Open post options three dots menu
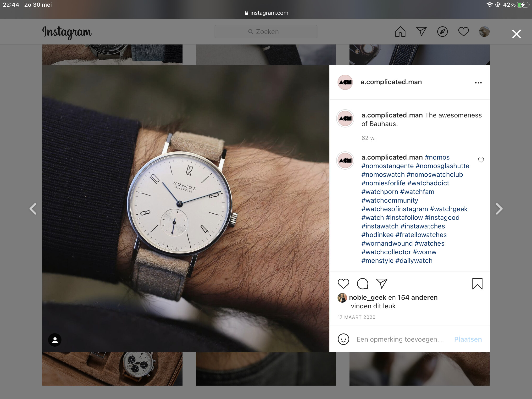 click(478, 83)
